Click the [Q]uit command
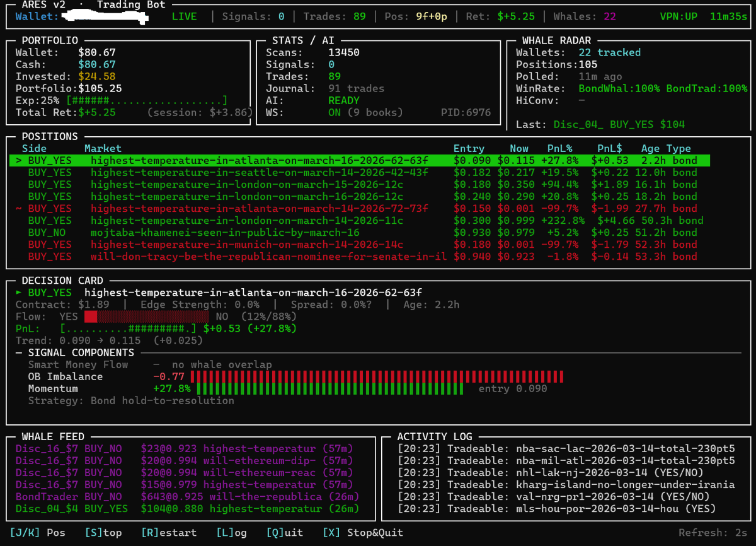756x546 pixels. pyautogui.click(x=285, y=533)
